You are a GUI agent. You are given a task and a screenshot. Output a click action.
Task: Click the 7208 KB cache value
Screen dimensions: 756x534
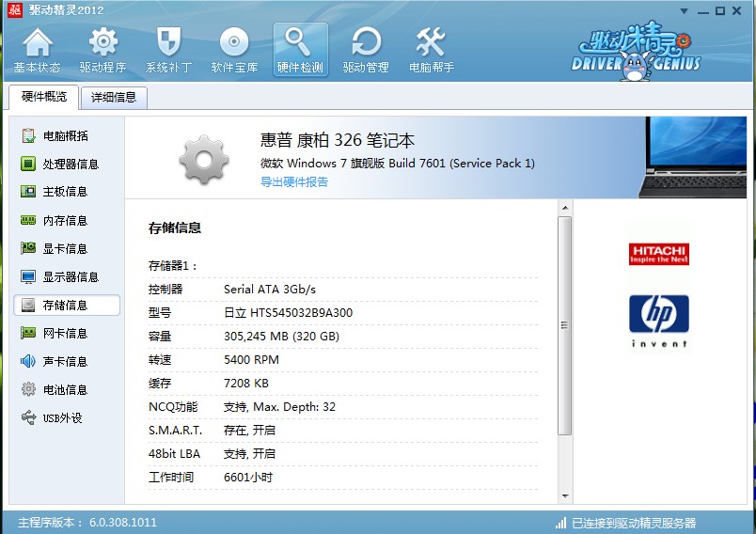246,384
